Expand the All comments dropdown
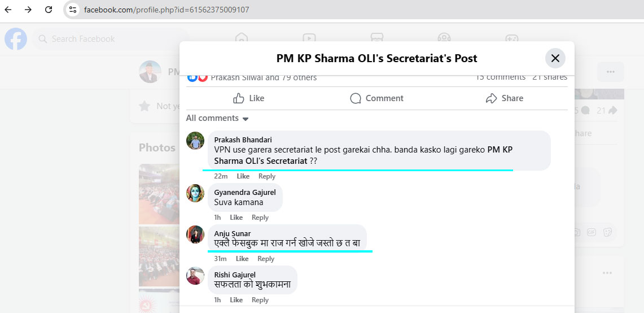Image resolution: width=644 pixels, height=313 pixels. (217, 118)
